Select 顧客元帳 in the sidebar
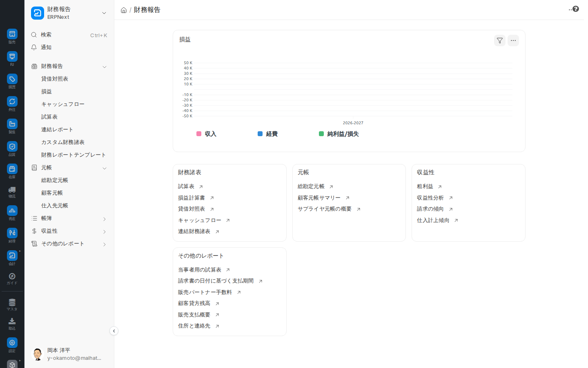Screen dimensions: 588x368 52,193
